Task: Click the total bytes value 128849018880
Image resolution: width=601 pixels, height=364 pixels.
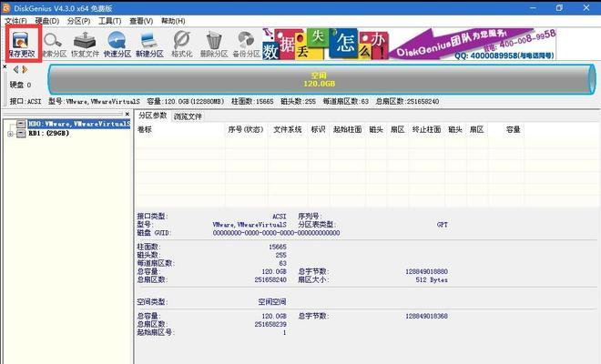Action: [x=426, y=271]
